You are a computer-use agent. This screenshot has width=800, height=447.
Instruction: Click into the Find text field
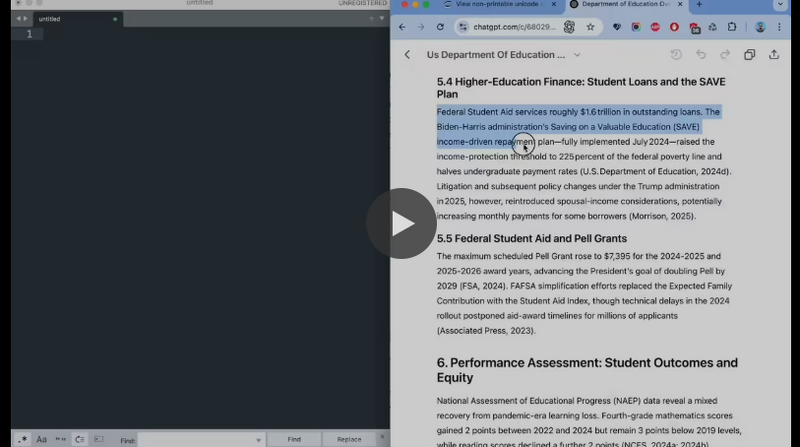pyautogui.click(x=196, y=439)
